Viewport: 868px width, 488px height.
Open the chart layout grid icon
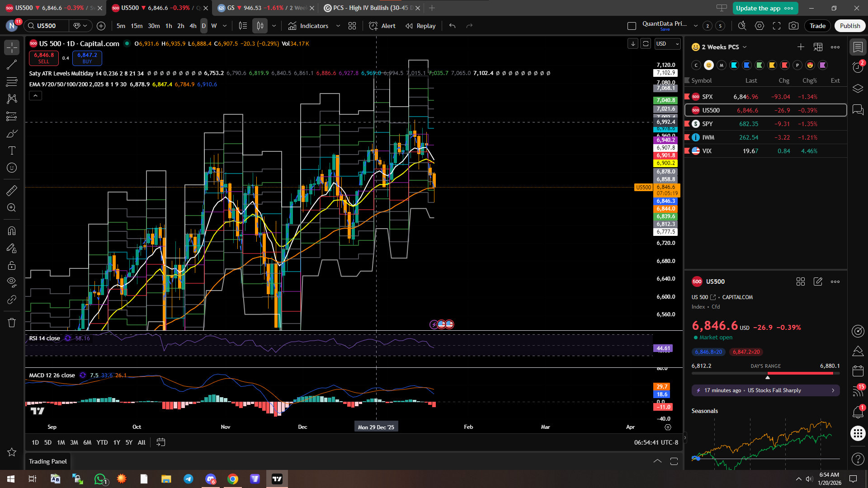click(x=352, y=26)
